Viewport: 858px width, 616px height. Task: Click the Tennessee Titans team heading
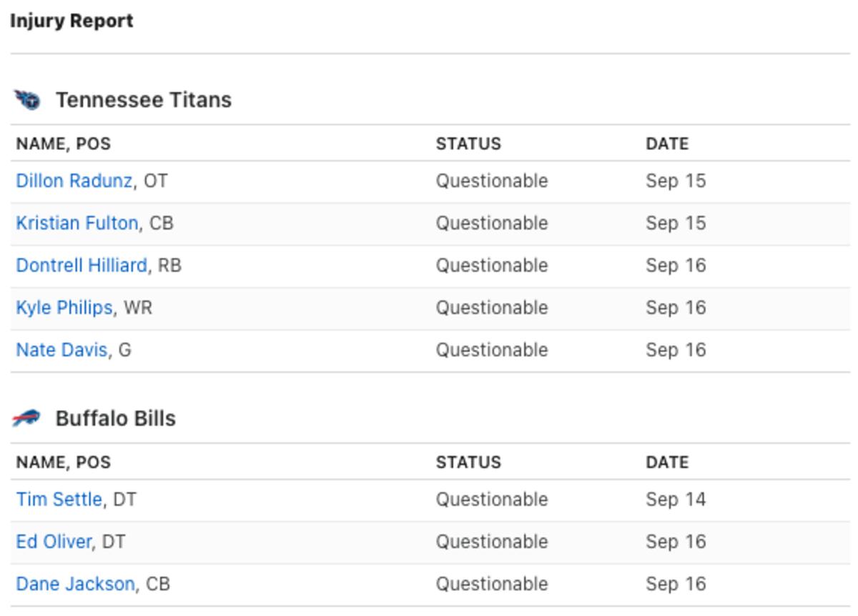(x=143, y=100)
